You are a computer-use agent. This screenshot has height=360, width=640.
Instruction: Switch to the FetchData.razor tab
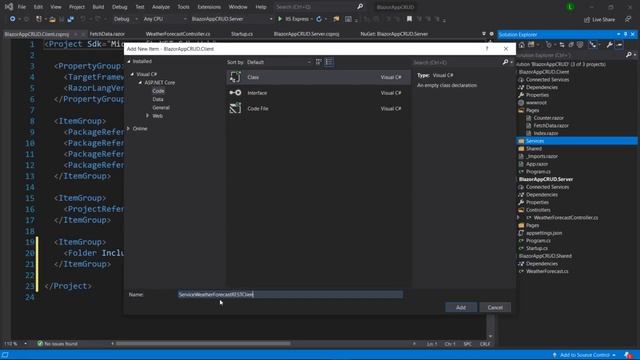click(107, 34)
